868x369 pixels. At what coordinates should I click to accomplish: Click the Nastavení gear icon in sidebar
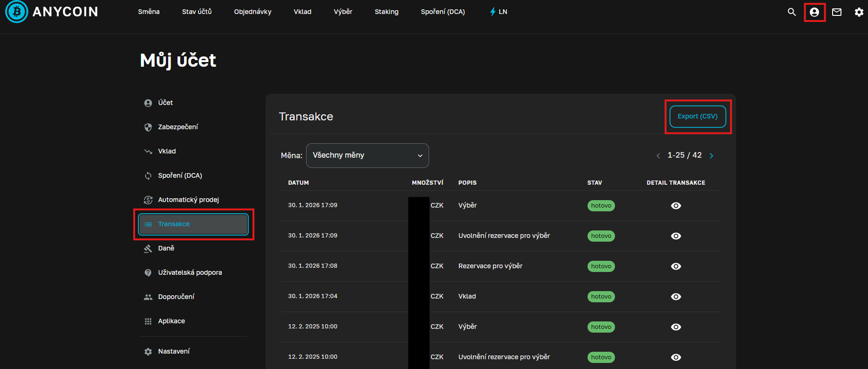(148, 352)
